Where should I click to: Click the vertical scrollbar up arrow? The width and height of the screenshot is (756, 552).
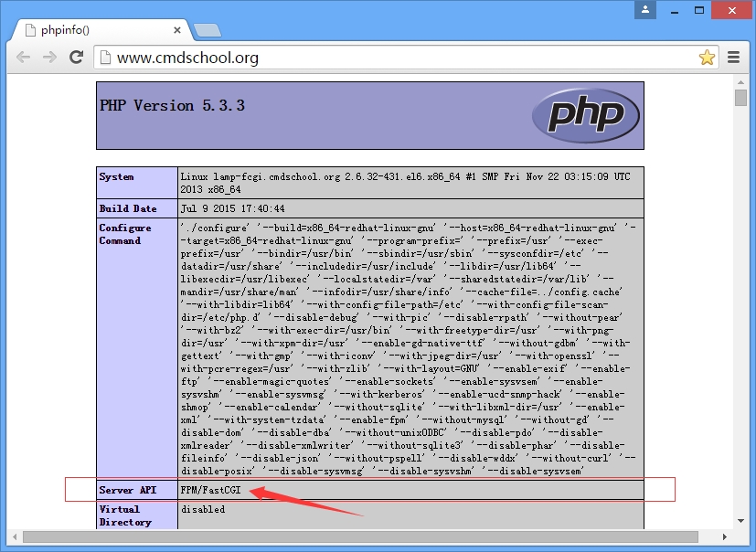pos(740,82)
